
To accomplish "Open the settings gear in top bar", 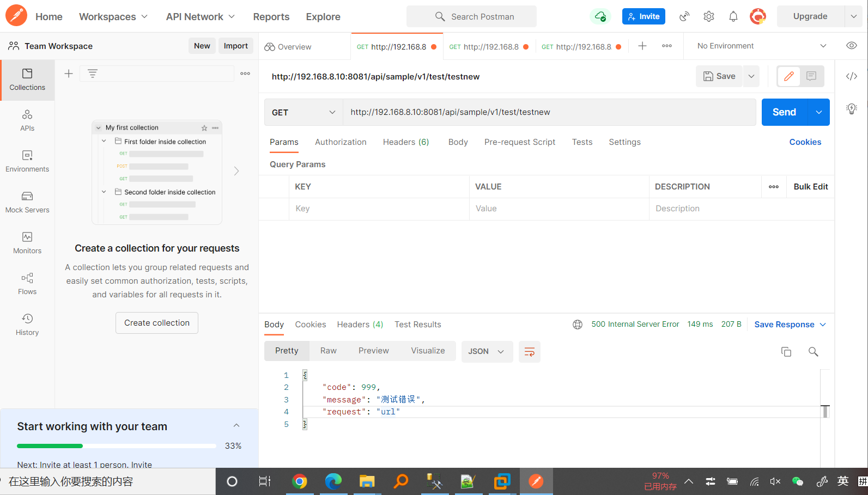I will click(708, 16).
